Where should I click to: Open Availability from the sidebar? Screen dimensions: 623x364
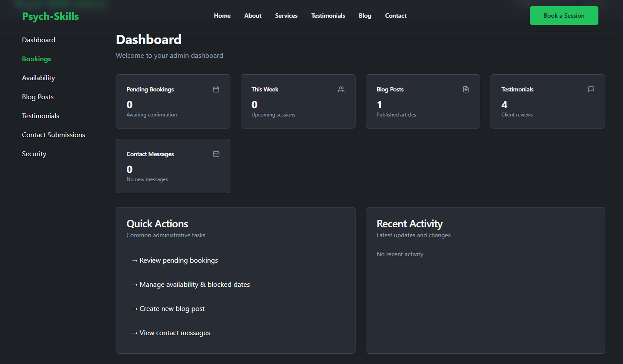(x=38, y=78)
